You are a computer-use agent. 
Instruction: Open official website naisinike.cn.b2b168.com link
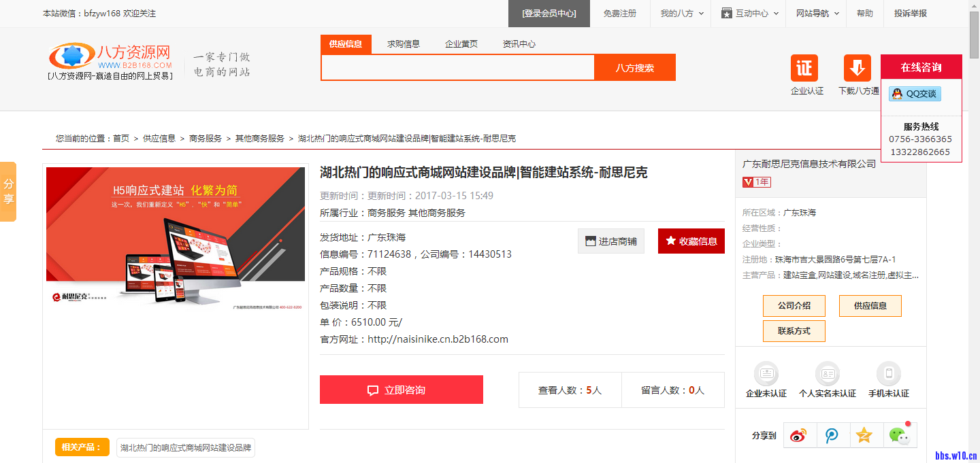[438, 339]
